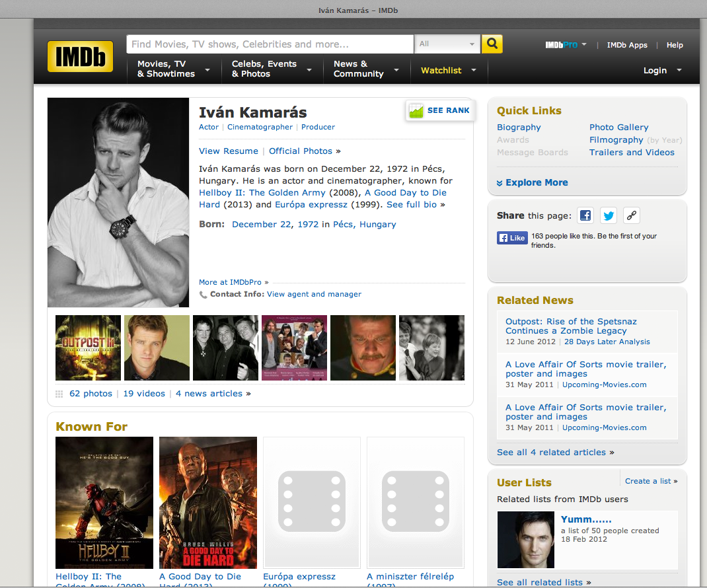
Task: Open Photo Gallery quick link
Action: [619, 128]
